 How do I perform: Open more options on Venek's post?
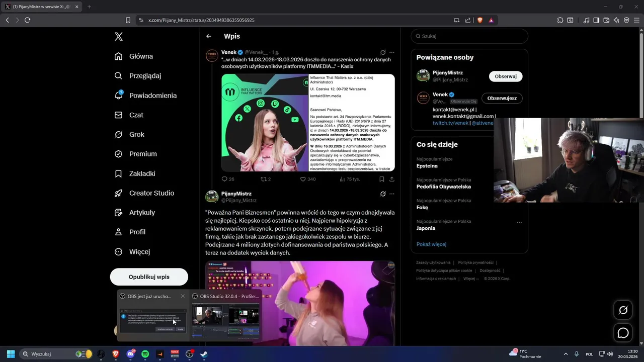(x=392, y=52)
